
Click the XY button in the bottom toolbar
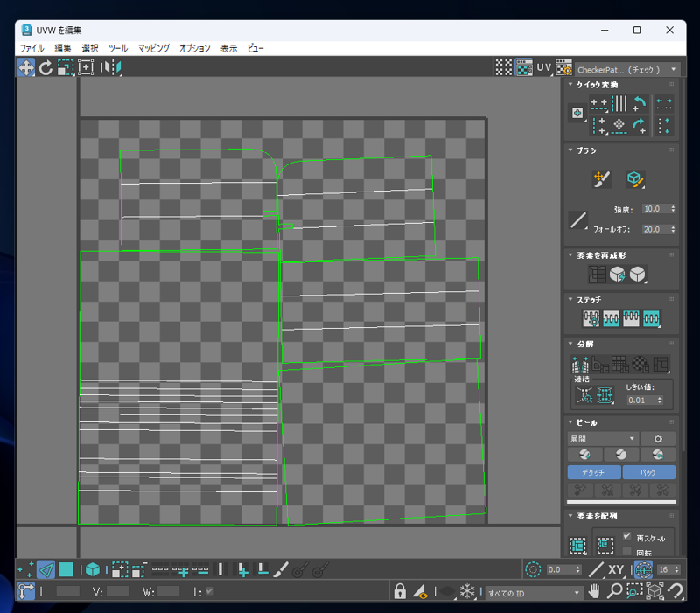coord(616,570)
